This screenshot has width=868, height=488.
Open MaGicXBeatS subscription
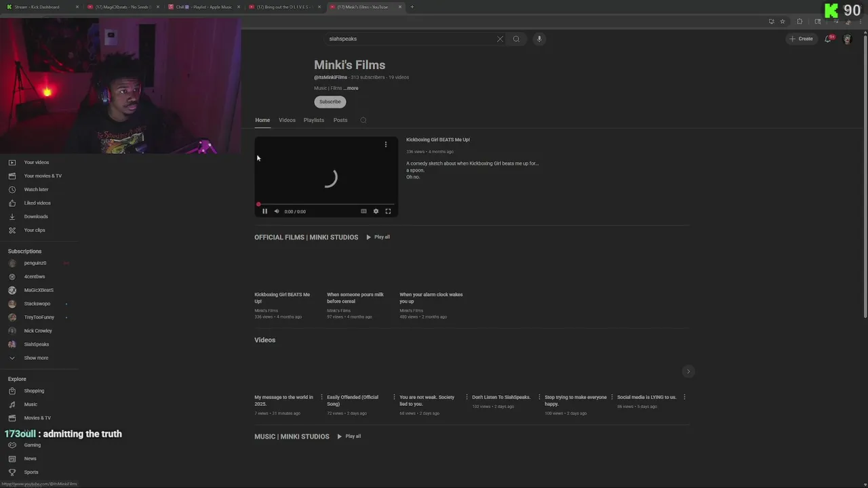pyautogui.click(x=38, y=290)
